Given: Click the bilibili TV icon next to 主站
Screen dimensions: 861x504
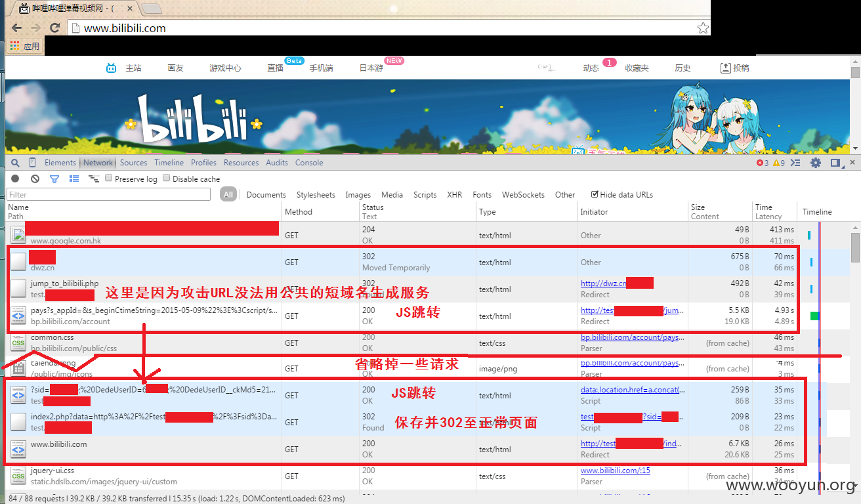Looking at the screenshot, I should click(112, 68).
